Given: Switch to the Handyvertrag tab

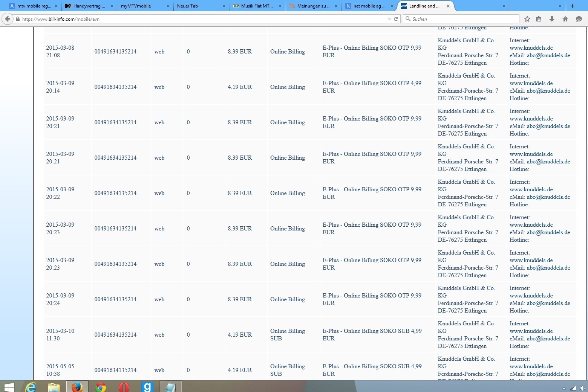Looking at the screenshot, I should [89, 6].
